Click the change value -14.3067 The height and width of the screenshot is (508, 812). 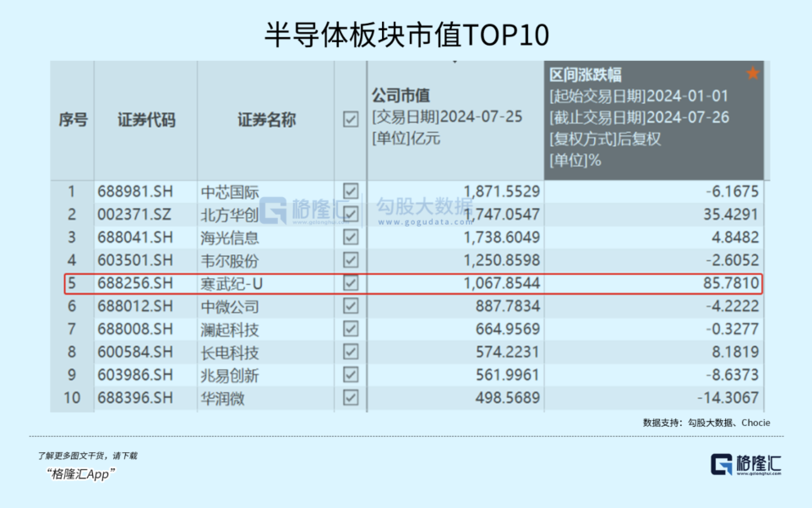pos(728,398)
